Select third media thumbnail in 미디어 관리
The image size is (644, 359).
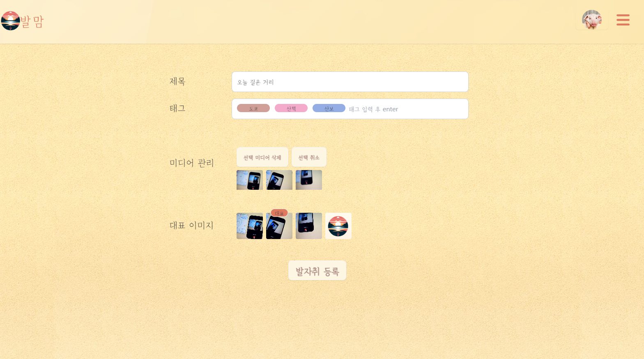(309, 180)
